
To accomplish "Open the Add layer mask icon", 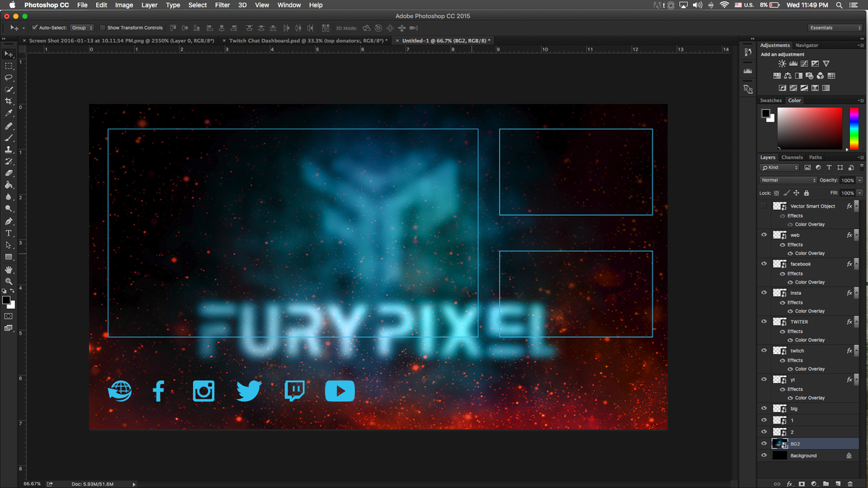I will [x=801, y=483].
